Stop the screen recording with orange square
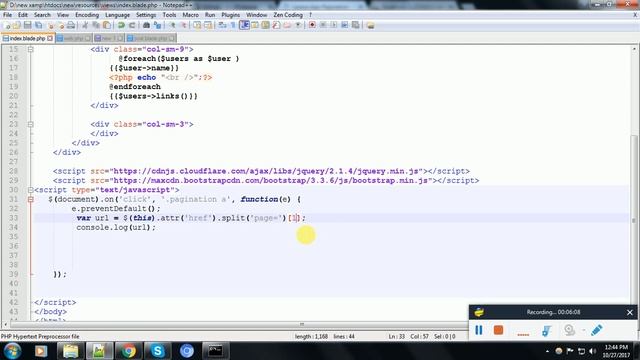Viewport: 640px width, 360px height. (498, 330)
